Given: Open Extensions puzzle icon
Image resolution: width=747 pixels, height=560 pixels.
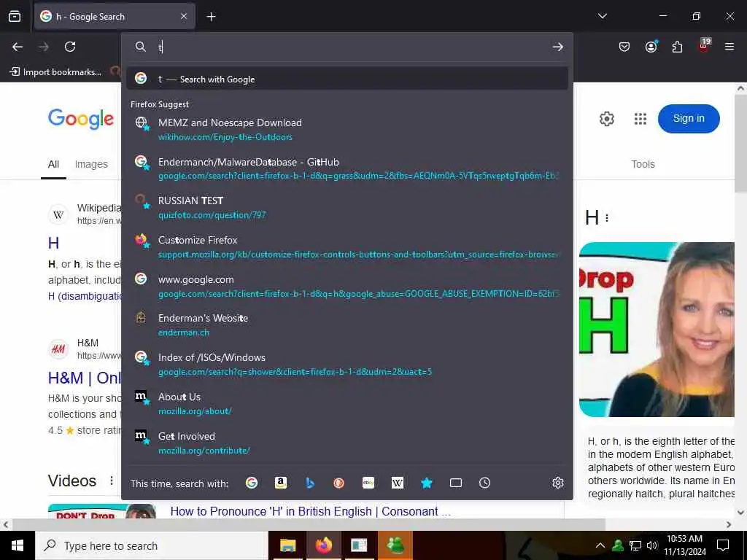Looking at the screenshot, I should pos(677,47).
